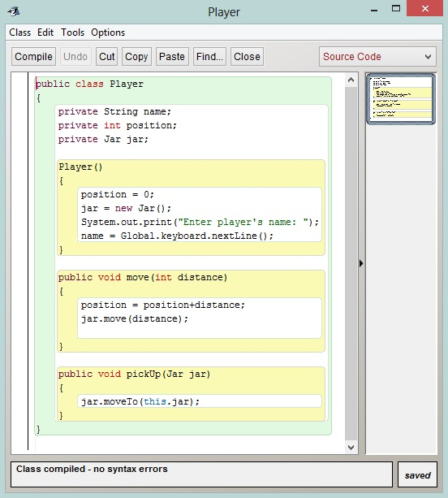This screenshot has height=498, width=448.
Task: Click the line 'position = position+distance;'
Action: point(163,305)
